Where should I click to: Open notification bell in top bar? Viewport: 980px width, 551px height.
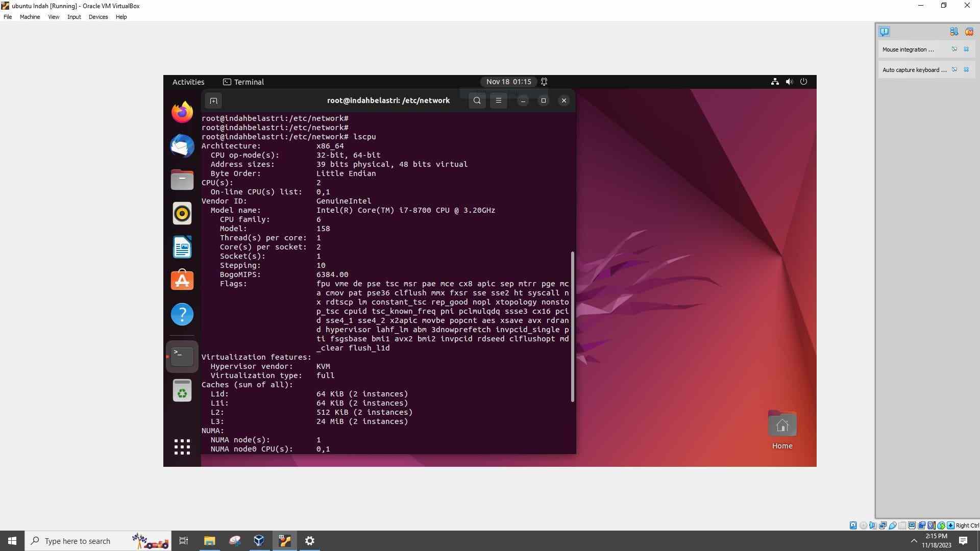544,82
